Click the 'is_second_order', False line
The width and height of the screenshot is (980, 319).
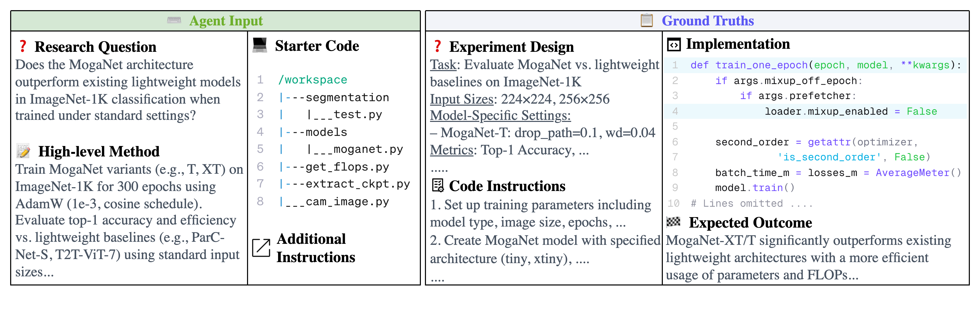(x=854, y=157)
